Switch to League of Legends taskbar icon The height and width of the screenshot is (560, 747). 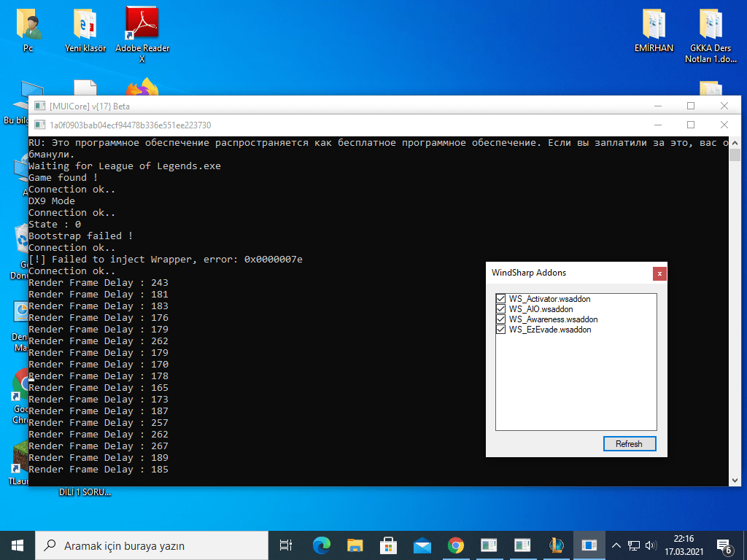tap(556, 545)
